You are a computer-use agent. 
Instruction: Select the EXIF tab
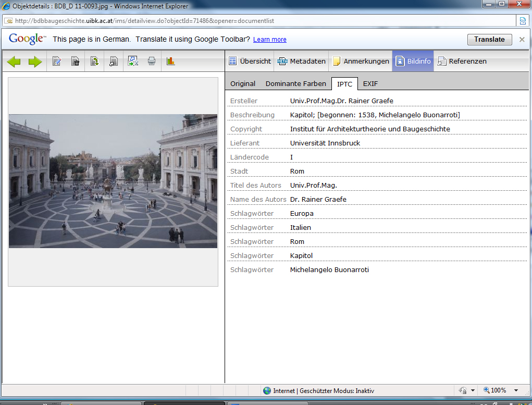[370, 83]
